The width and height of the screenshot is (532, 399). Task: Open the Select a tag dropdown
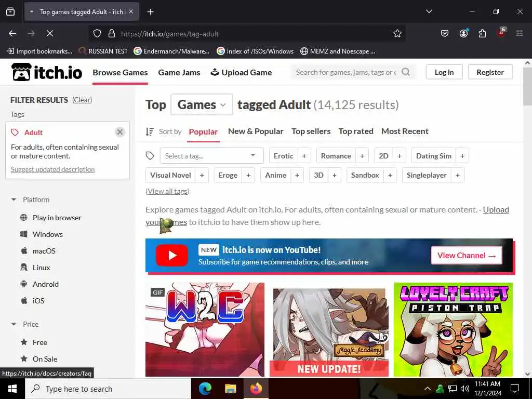point(212,156)
